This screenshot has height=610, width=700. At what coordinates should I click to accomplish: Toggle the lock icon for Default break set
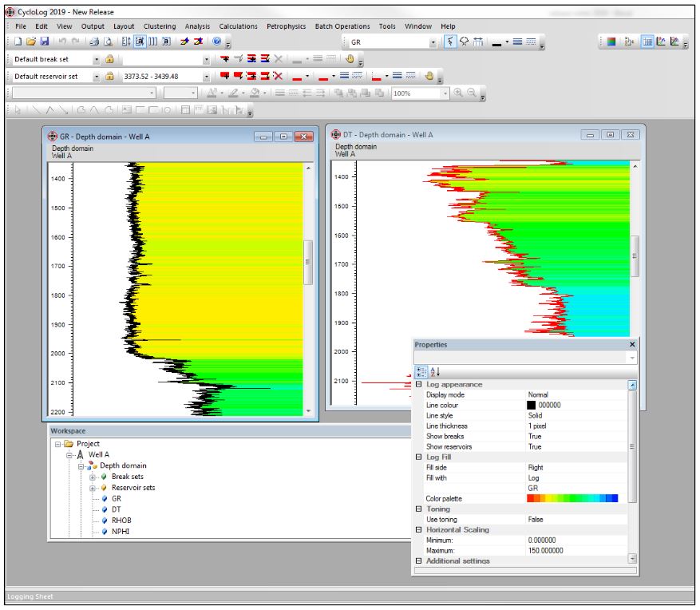point(109,59)
